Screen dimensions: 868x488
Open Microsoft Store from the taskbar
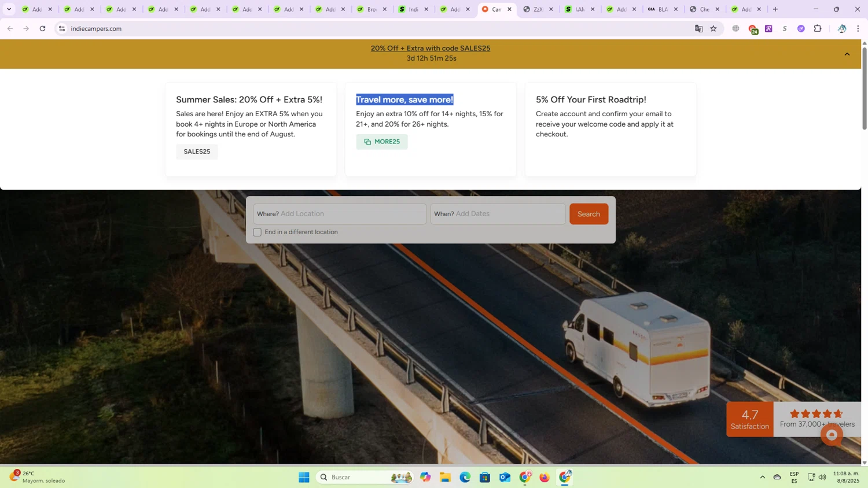click(x=485, y=477)
